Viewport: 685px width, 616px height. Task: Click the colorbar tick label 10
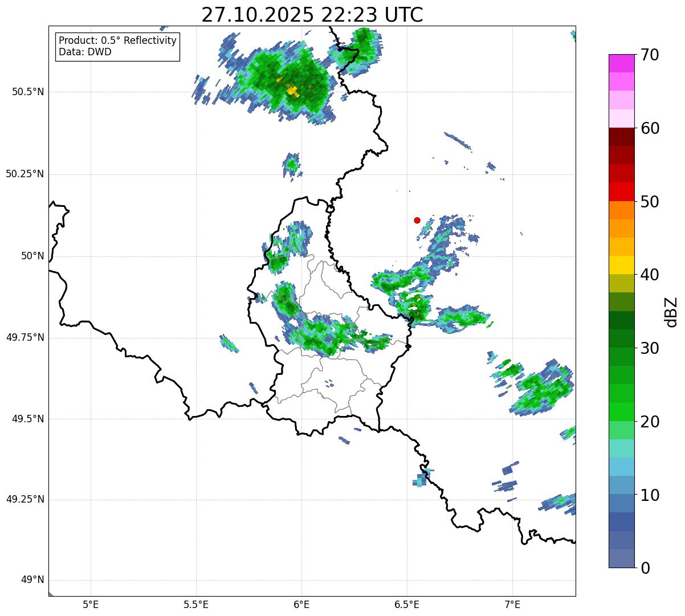[x=650, y=495]
